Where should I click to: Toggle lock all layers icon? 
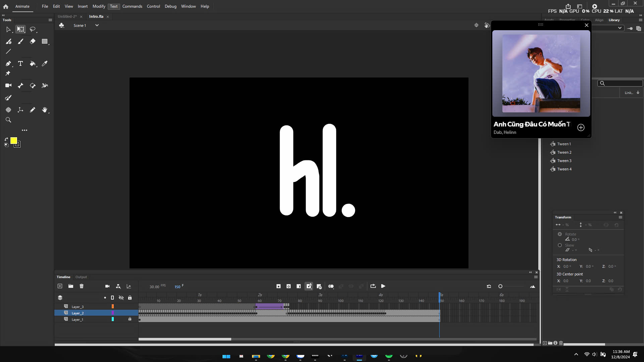tap(130, 298)
